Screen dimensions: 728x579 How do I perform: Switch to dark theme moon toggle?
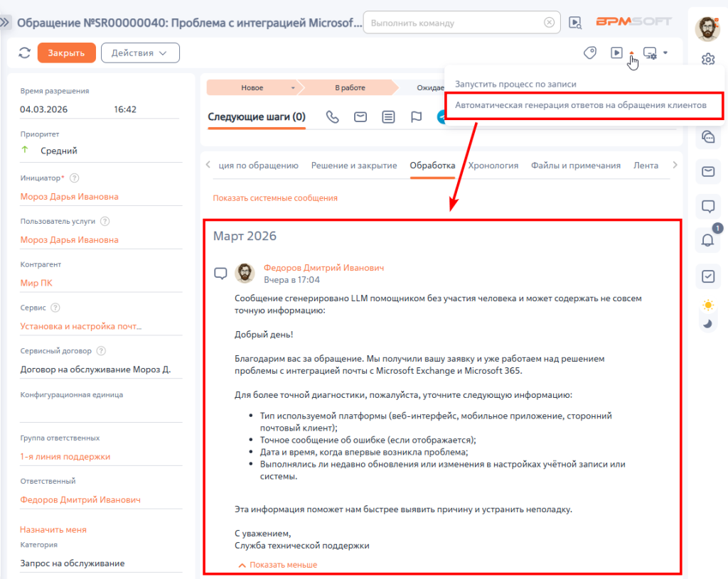[x=707, y=323]
